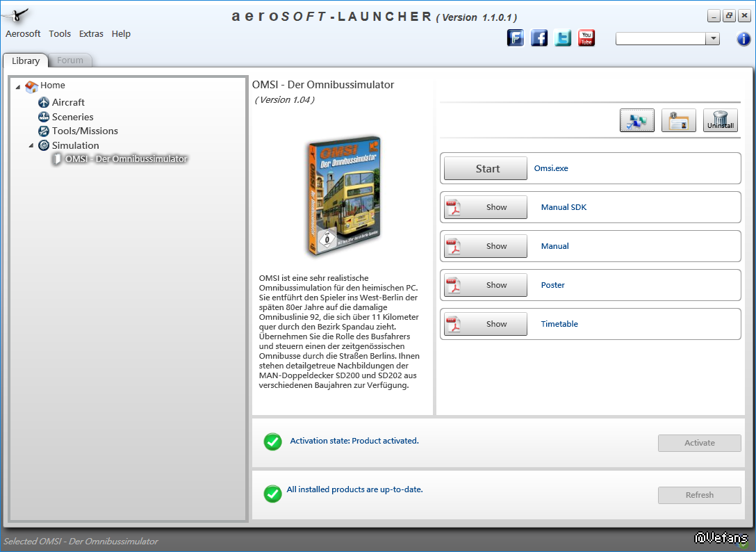
Task: Open the top-right combo box dropdown arrow
Action: tap(713, 39)
